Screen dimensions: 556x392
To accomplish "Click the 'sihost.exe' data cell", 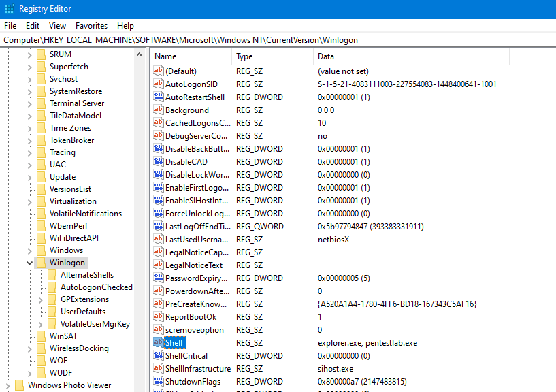I will (x=336, y=369).
